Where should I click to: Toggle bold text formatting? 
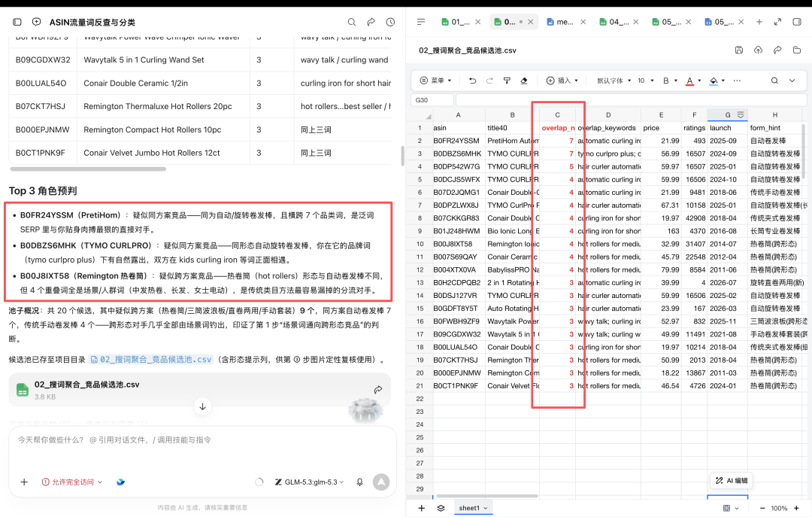click(x=666, y=81)
